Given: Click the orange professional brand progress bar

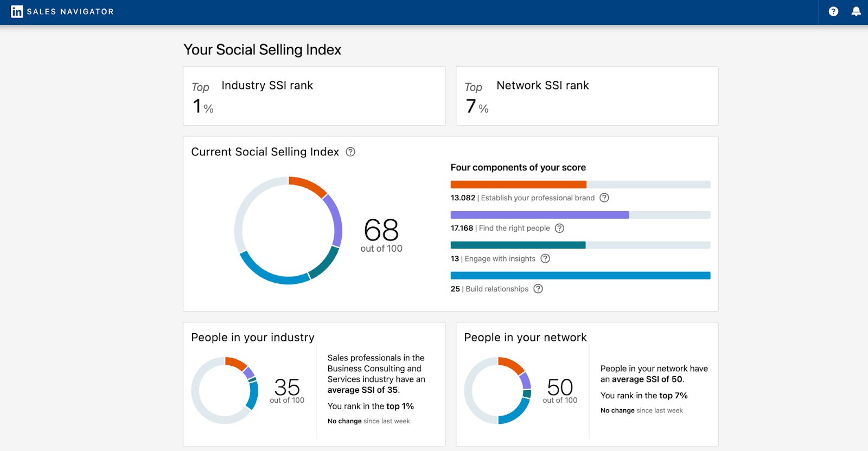Looking at the screenshot, I should (x=519, y=185).
